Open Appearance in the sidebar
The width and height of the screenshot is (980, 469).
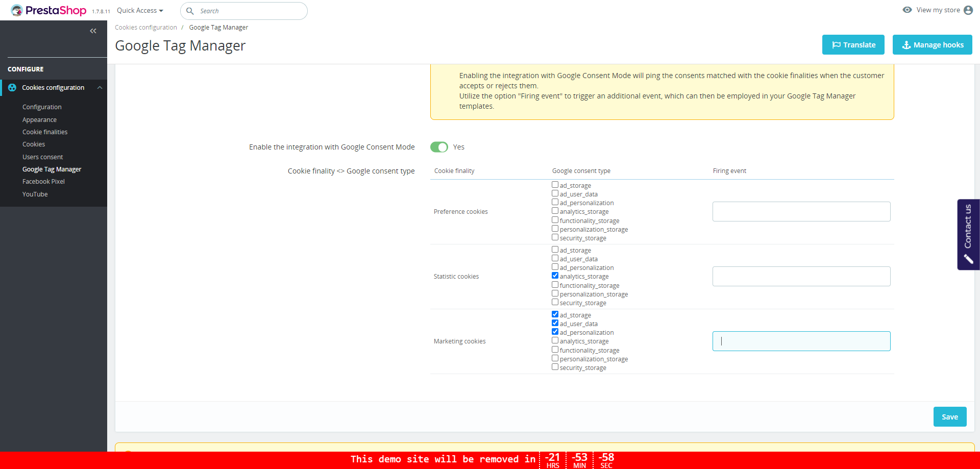[39, 120]
